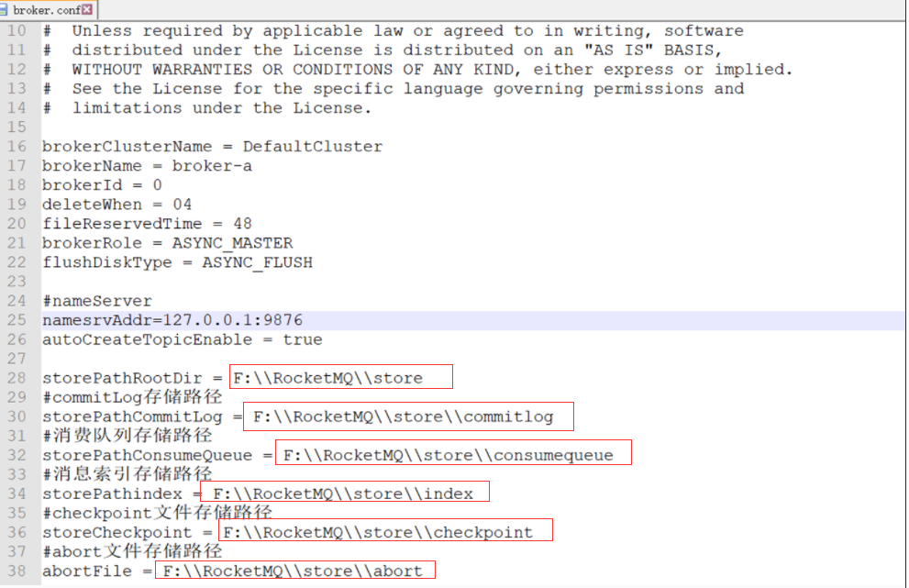Image resolution: width=909 pixels, height=588 pixels.
Task: Click the '#消息索引存储路径' comment
Action: [127, 474]
